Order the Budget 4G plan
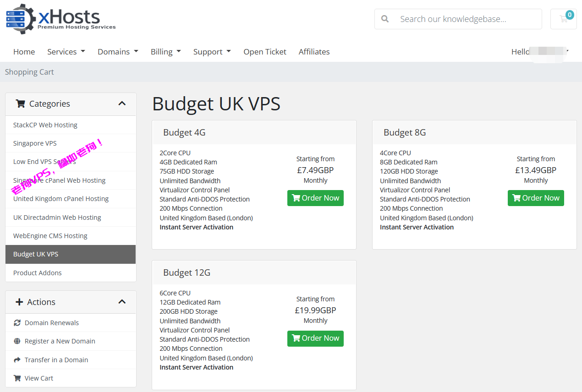Viewport: 582px width, 392px height. 315,198
